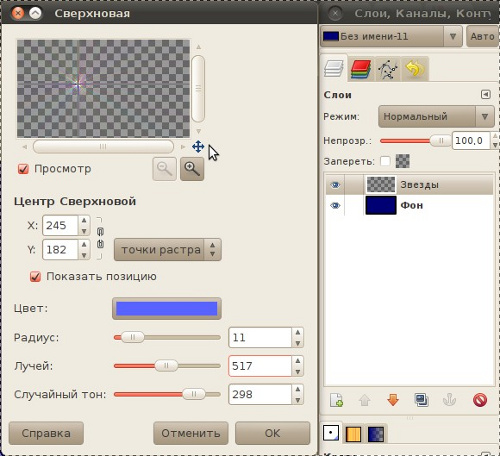500x456 pixels.
Task: Click the Радиус slider handle
Action: pos(133,337)
